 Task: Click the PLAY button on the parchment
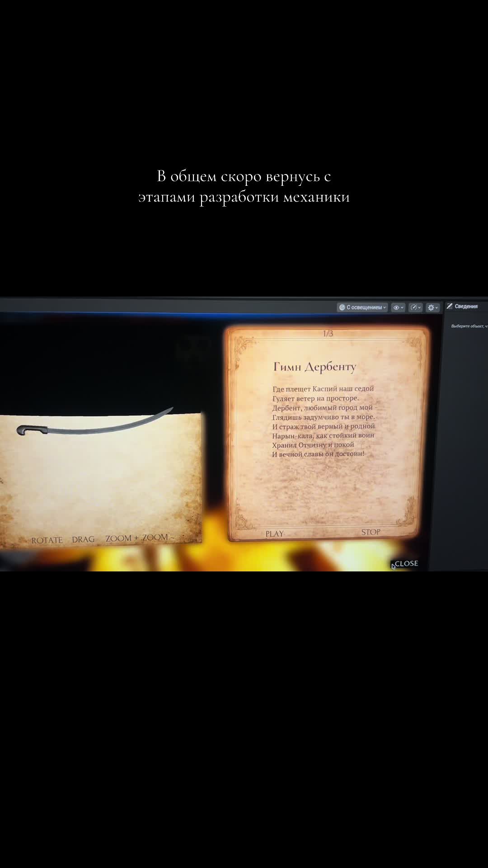click(x=274, y=534)
